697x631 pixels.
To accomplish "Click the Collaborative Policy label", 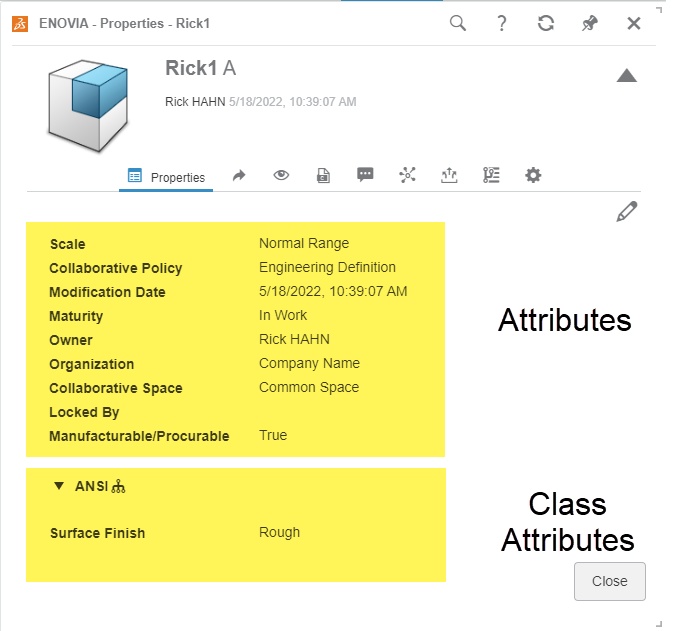I will [x=116, y=268].
